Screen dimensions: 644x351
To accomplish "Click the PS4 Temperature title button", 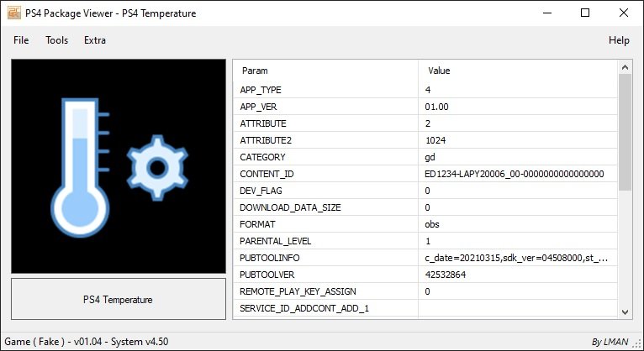I will [119, 299].
